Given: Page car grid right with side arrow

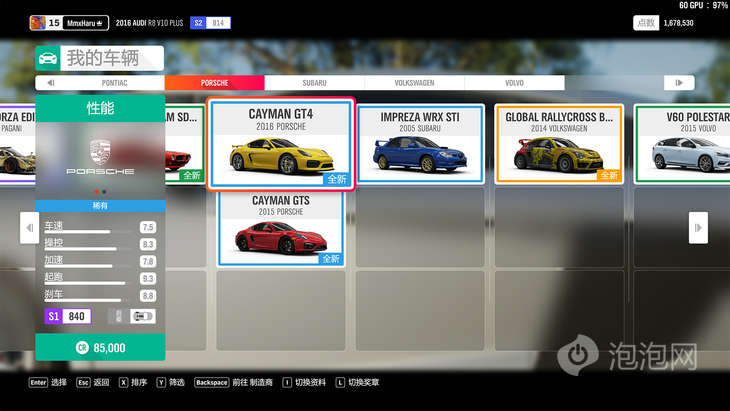Looking at the screenshot, I should click(698, 228).
